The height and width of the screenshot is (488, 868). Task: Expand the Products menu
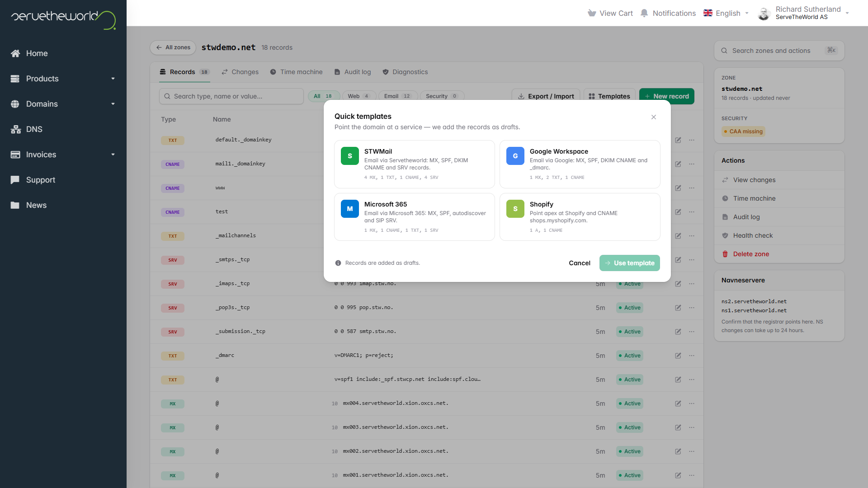(x=63, y=79)
